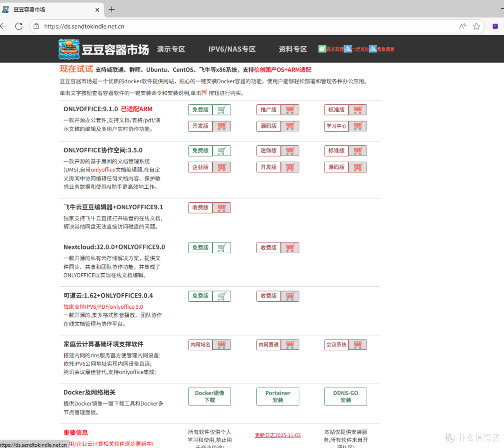Open the IPV6/NAS专区 menu

pyautogui.click(x=232, y=49)
